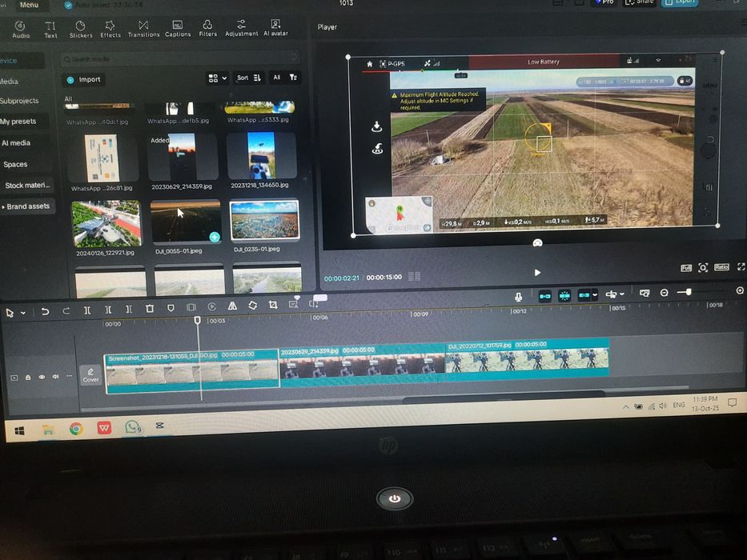Image resolution: width=747 pixels, height=560 pixels.
Task: Select My presets in the sidebar
Action: tap(18, 122)
